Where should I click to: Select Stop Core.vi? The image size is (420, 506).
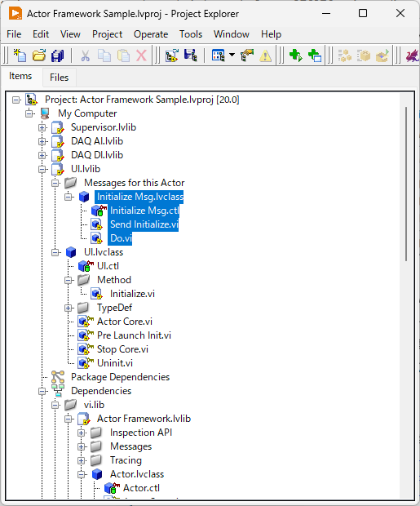click(x=122, y=349)
